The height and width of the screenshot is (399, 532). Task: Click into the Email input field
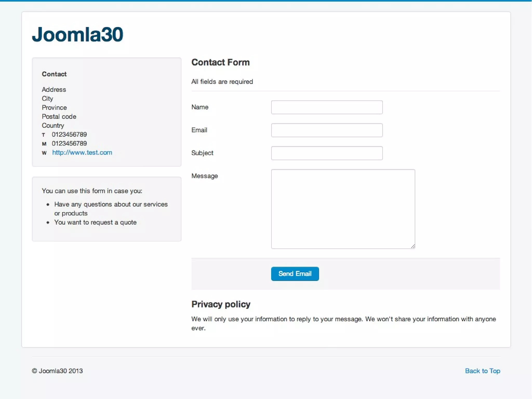click(x=327, y=130)
